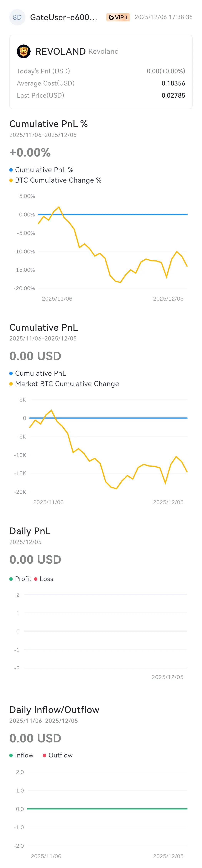Click the Daily PnL section heading
202x868 pixels.
pos(30,531)
